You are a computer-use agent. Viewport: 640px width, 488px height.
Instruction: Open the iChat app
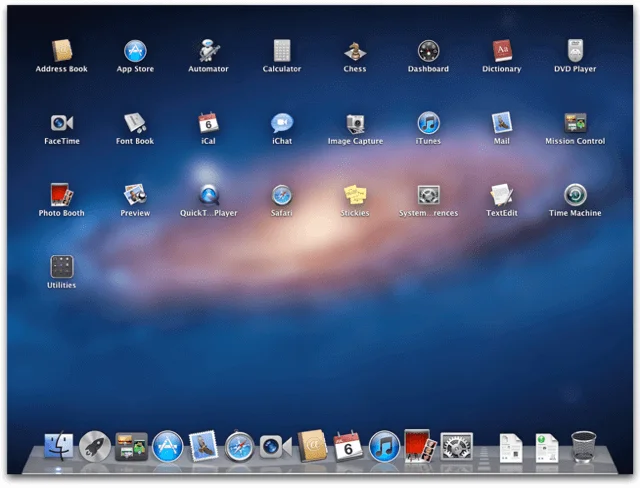pyautogui.click(x=282, y=123)
